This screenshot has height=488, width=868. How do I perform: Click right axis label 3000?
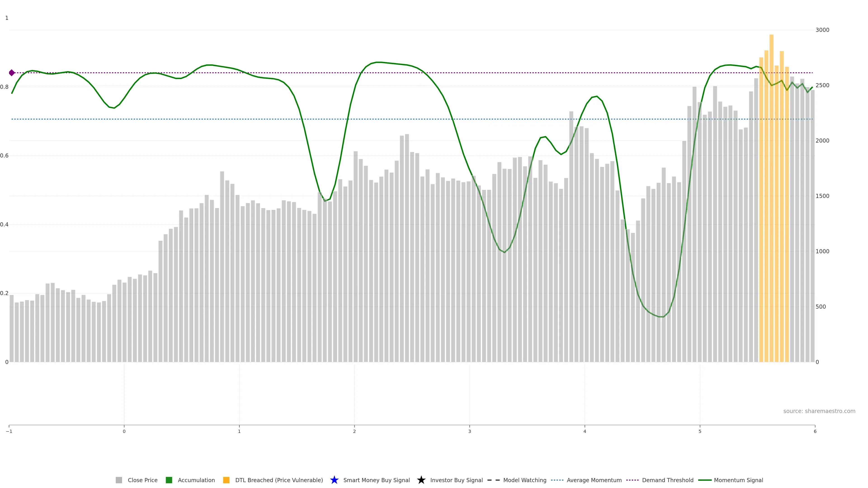click(822, 30)
